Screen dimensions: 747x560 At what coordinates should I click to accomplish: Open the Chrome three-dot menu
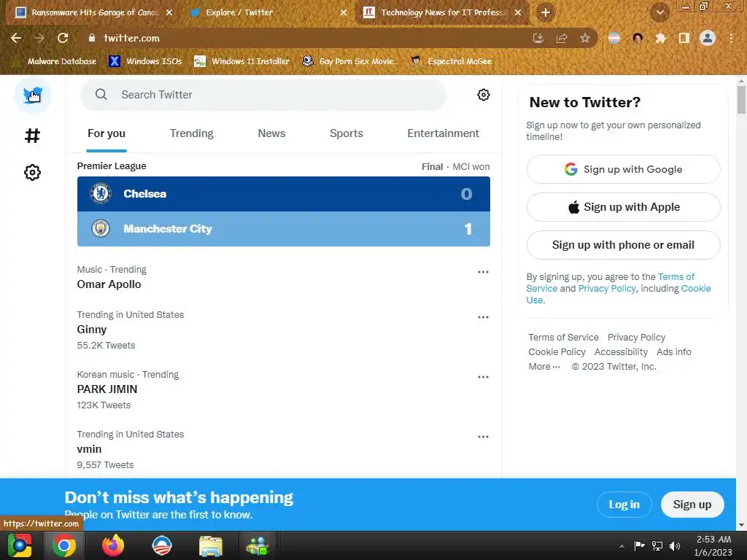(731, 38)
